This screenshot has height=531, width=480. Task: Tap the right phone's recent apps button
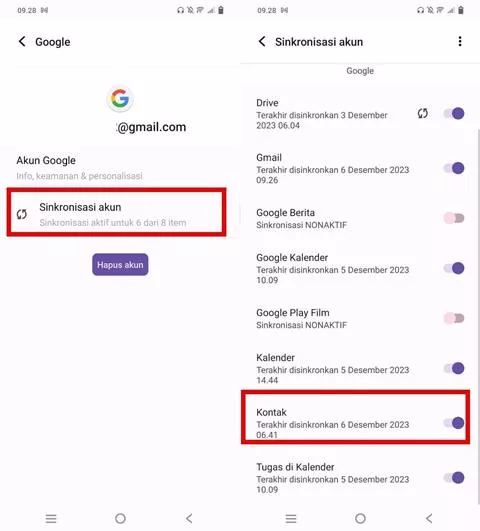point(291,518)
